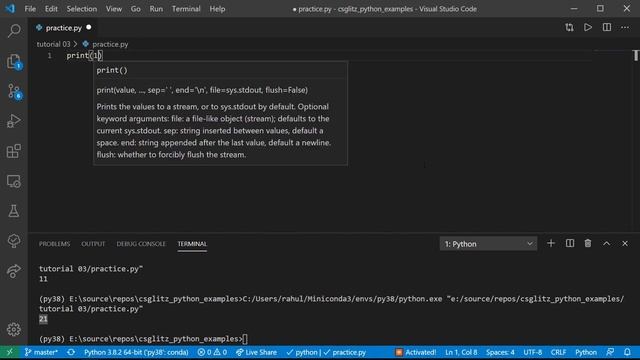Image resolution: width=640 pixels, height=360 pixels.
Task: Click the VS Code logo icon
Action: click(x=10, y=9)
